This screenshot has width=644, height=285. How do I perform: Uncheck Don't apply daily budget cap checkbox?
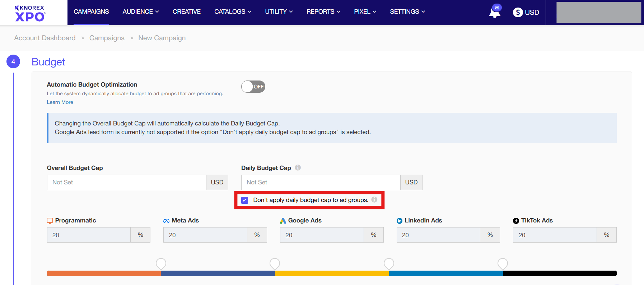pyautogui.click(x=245, y=200)
